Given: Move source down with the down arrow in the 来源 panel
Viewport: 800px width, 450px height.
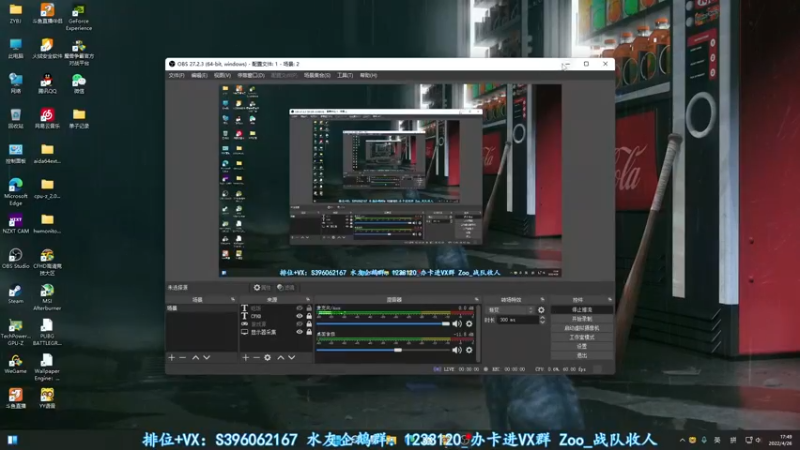Looking at the screenshot, I should tap(292, 358).
